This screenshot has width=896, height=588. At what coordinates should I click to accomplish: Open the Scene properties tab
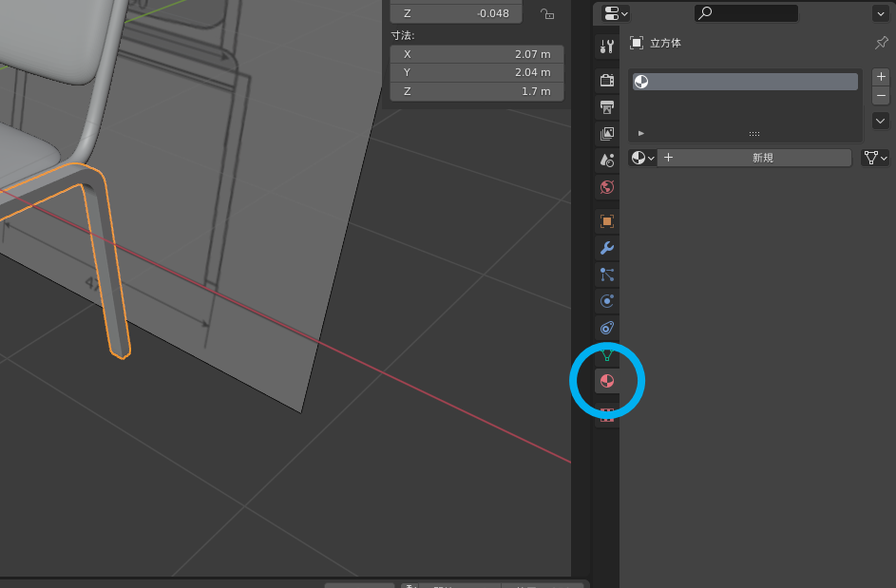point(607,161)
